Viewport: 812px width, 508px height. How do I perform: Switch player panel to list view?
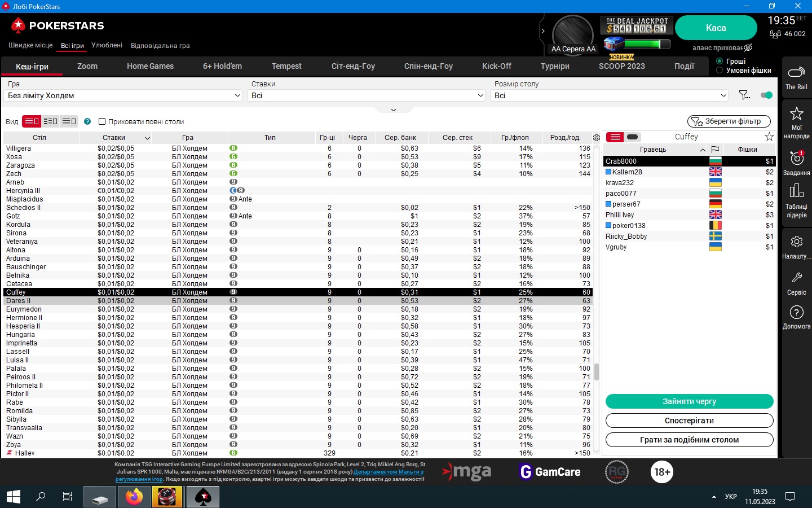(615, 137)
